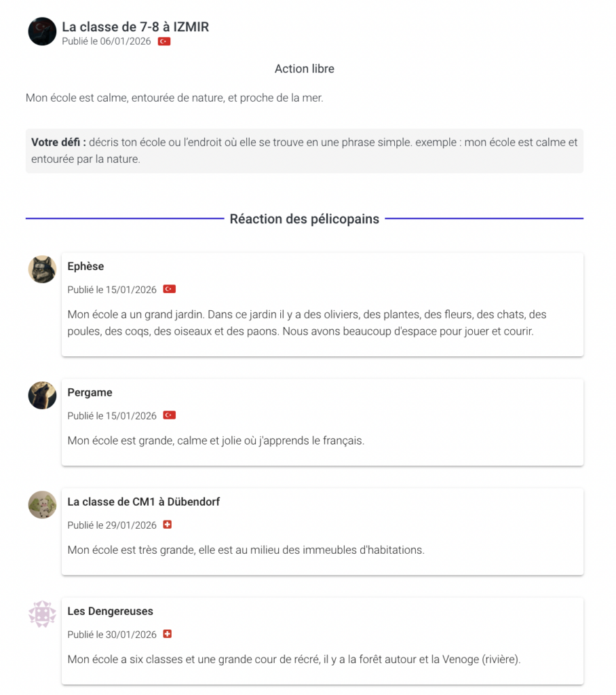Image resolution: width=616 pixels, height=695 pixels.
Task: Click the "Les Dengereuses" author name
Action: [110, 611]
